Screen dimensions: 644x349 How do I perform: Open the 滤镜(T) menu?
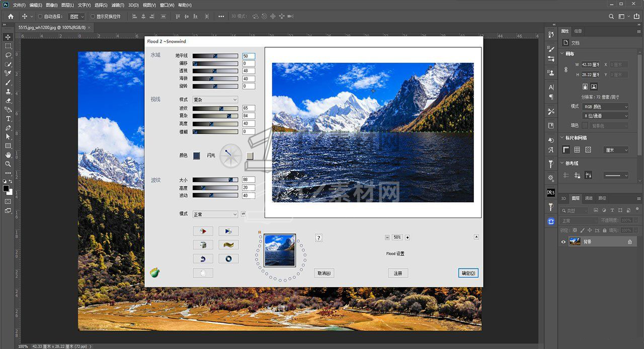coord(118,5)
